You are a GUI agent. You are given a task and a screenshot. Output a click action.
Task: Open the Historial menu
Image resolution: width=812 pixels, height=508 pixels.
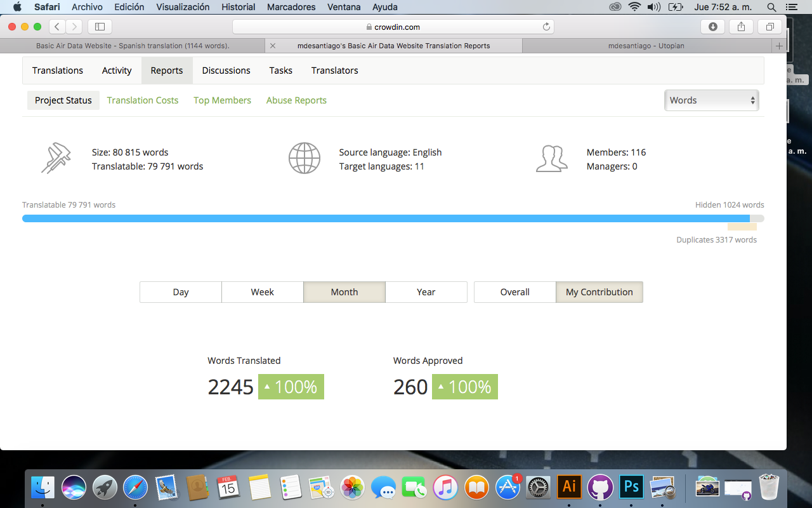[239, 8]
